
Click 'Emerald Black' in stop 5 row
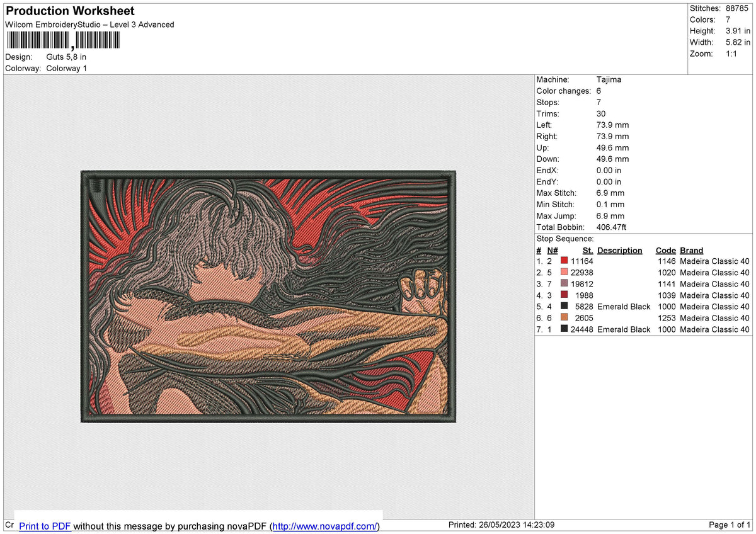pyautogui.click(x=624, y=306)
